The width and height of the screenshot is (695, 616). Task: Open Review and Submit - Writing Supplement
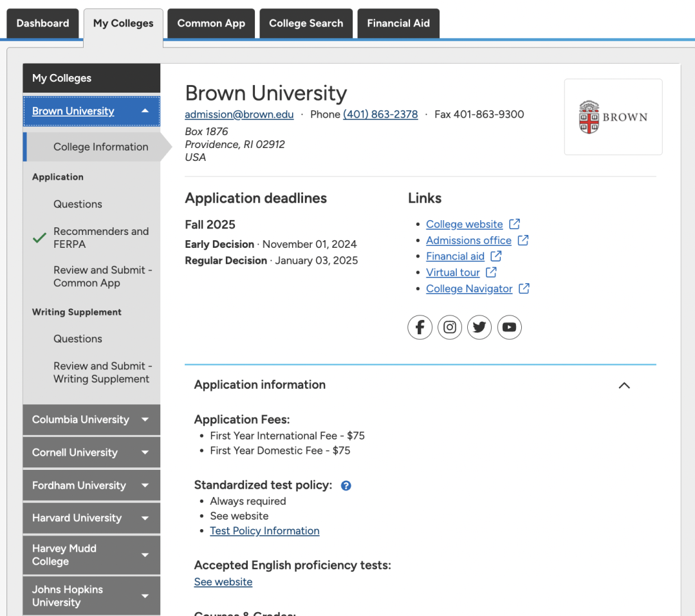click(102, 373)
